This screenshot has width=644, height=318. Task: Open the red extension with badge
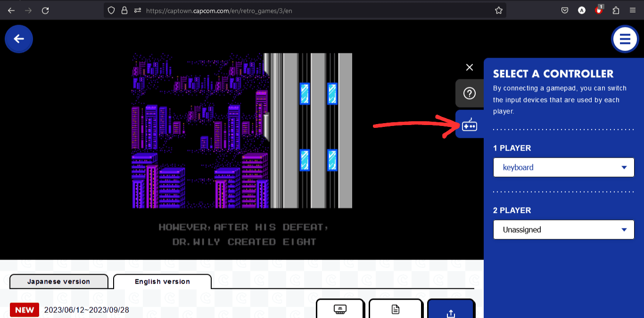point(599,10)
